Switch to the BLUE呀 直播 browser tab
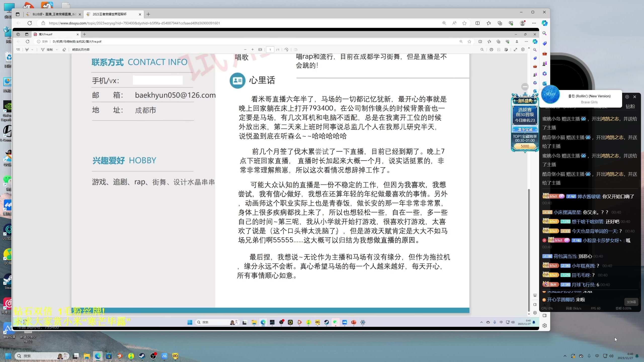Screen dimensions: 644x362 (x=54, y=14)
